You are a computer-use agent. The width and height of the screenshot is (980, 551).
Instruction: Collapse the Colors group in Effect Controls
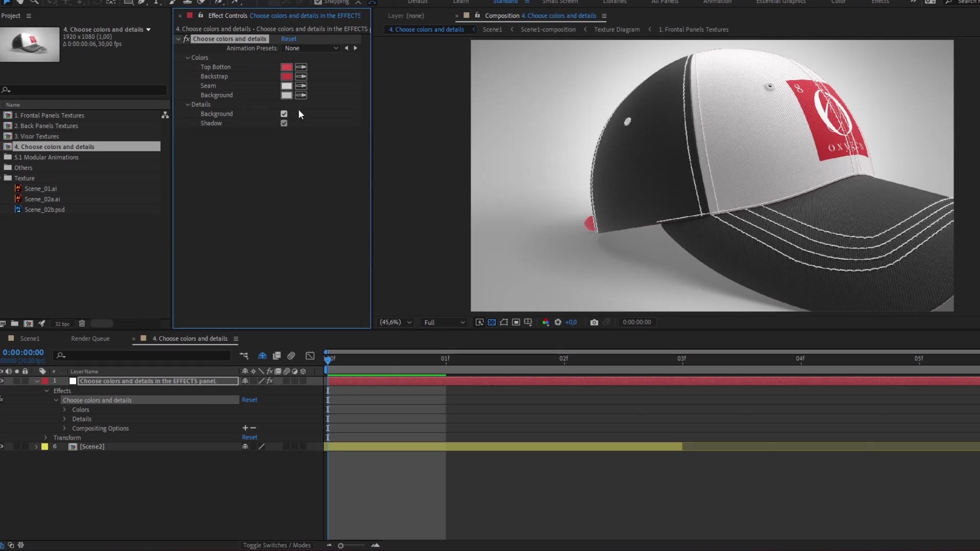click(188, 58)
